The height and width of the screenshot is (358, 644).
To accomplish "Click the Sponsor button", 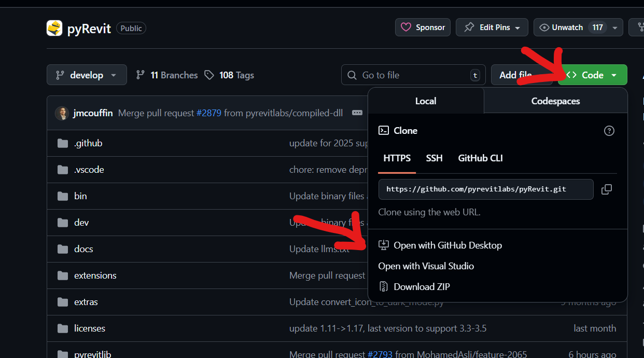I will pyautogui.click(x=423, y=27).
